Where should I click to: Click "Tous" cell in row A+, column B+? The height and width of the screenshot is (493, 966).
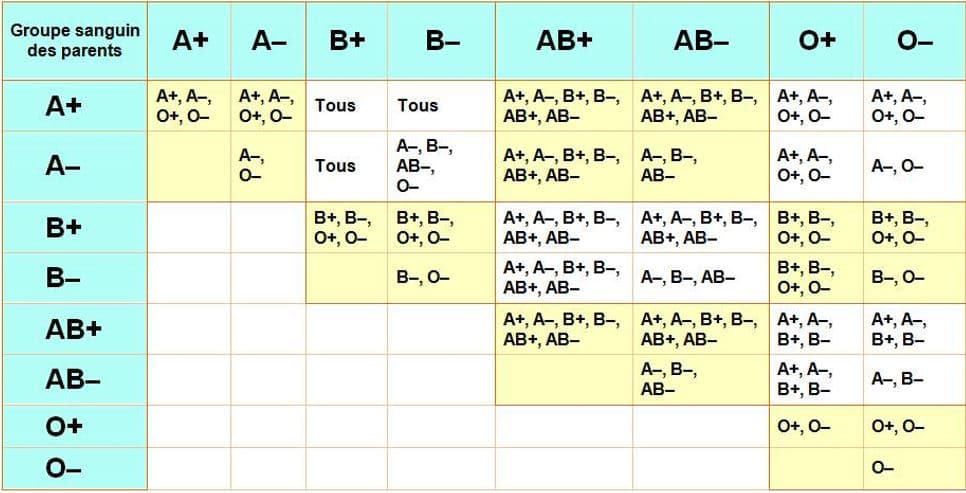pyautogui.click(x=335, y=105)
